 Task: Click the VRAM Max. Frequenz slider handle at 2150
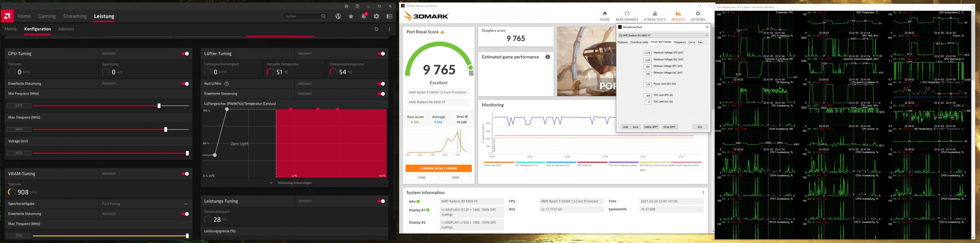click(x=187, y=236)
